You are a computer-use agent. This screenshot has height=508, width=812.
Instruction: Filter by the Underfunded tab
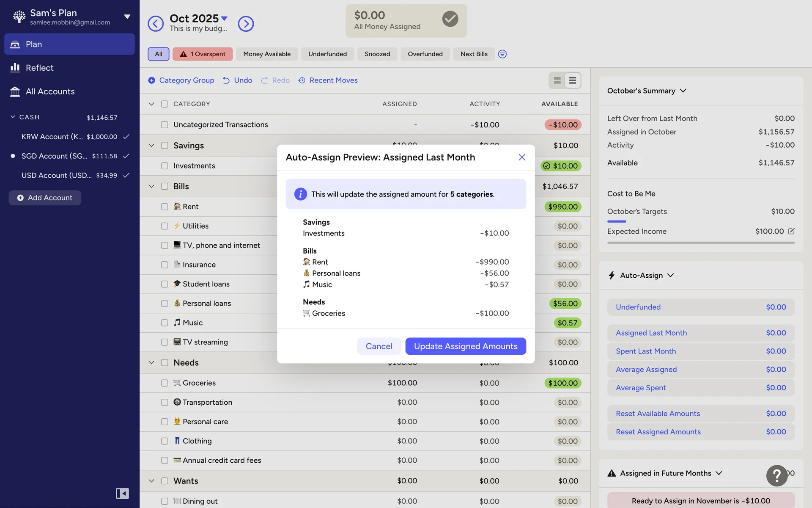click(327, 54)
